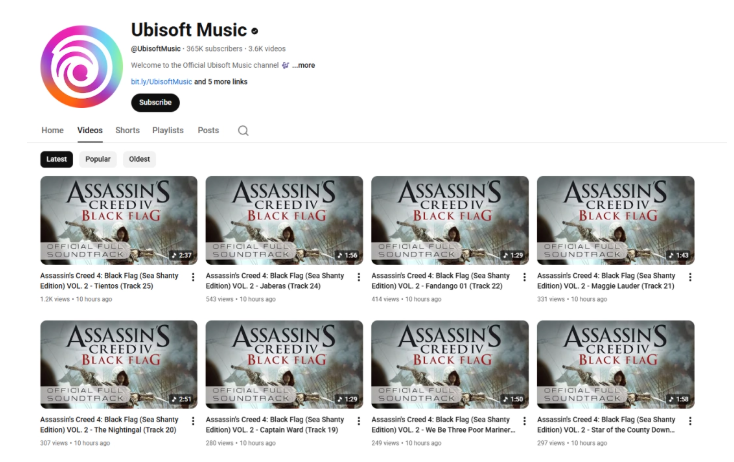Open options menu for Star of County Down
The image size is (734, 462).
pos(690,421)
